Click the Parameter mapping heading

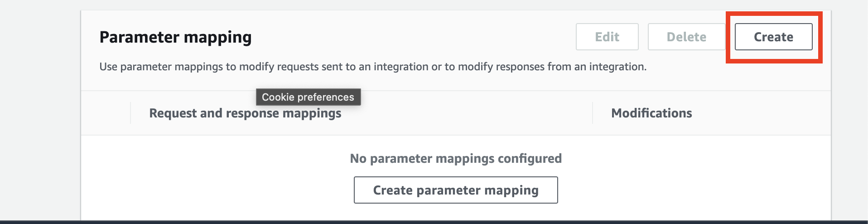(175, 37)
